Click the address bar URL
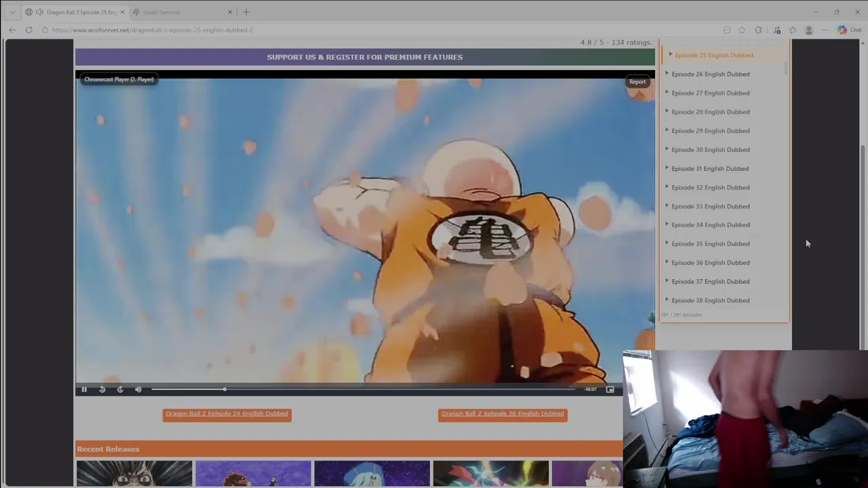Viewport: 868px width, 488px height. (153, 30)
